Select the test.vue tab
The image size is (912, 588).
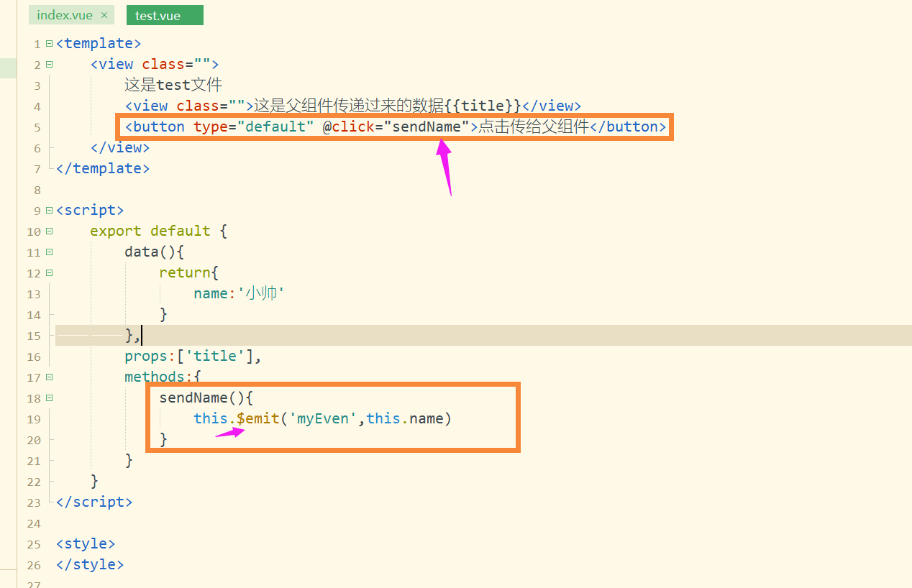coord(164,15)
